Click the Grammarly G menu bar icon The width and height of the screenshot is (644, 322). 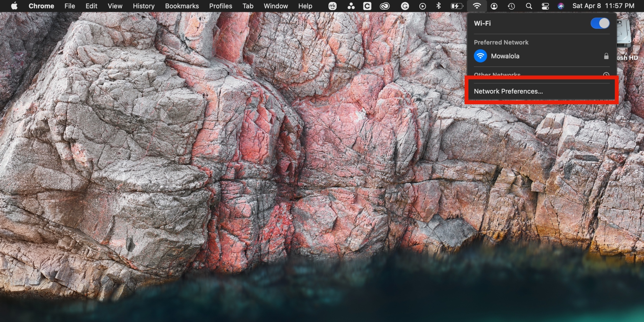[x=405, y=6]
